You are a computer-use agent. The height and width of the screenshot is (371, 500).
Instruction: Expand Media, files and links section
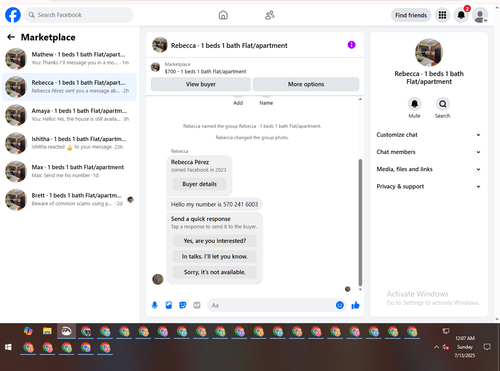pos(429,169)
